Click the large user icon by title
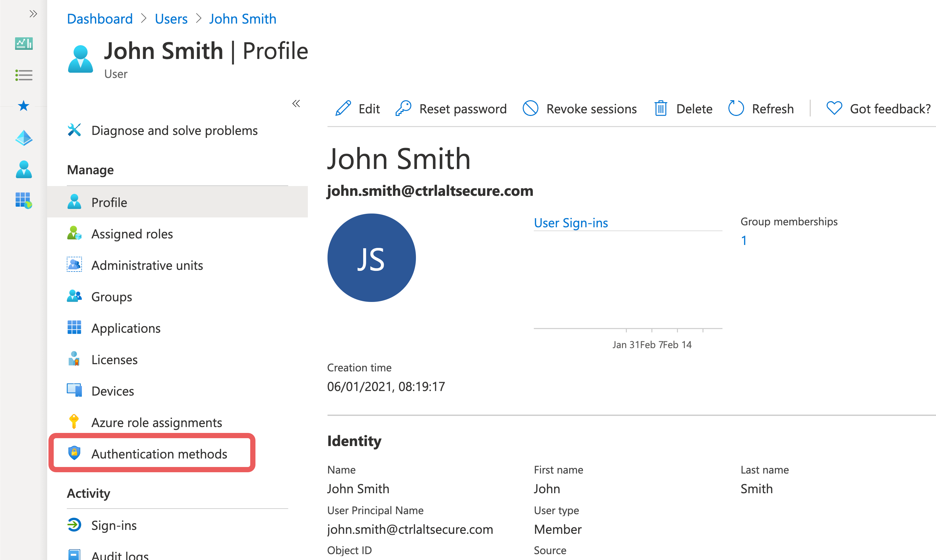The image size is (936, 560). click(80, 59)
